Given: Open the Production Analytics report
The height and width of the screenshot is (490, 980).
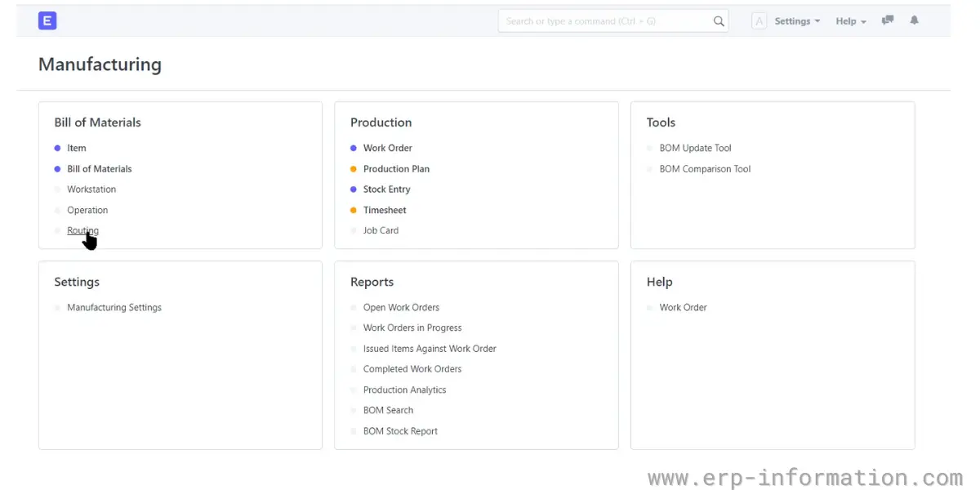Looking at the screenshot, I should pyautogui.click(x=404, y=390).
